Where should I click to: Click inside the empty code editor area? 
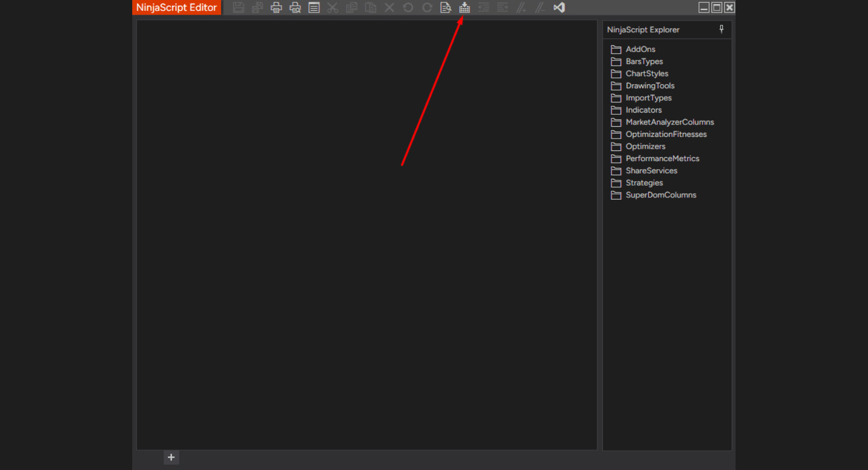(x=367, y=235)
